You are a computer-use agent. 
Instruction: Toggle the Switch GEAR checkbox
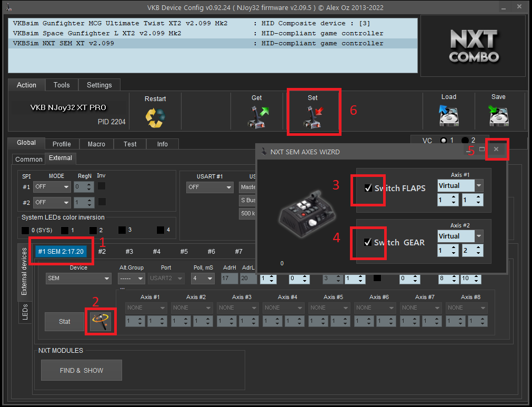pos(368,242)
